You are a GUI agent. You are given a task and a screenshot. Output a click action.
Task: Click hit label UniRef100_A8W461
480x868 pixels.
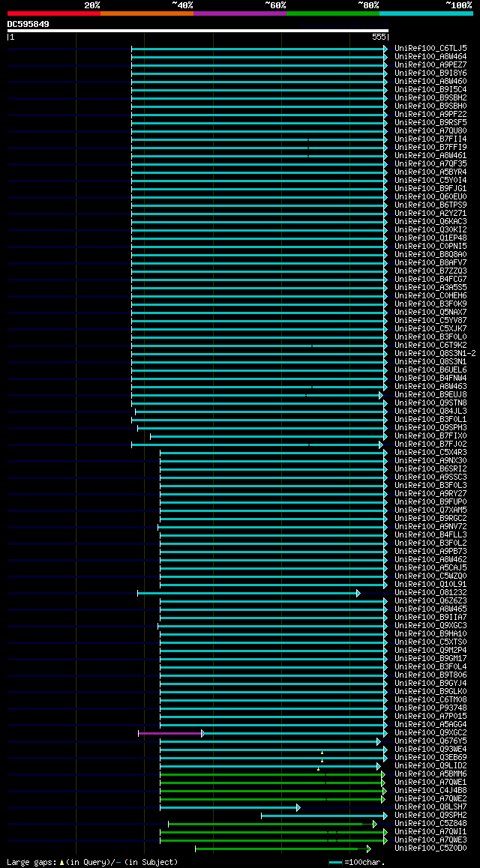pyautogui.click(x=430, y=156)
